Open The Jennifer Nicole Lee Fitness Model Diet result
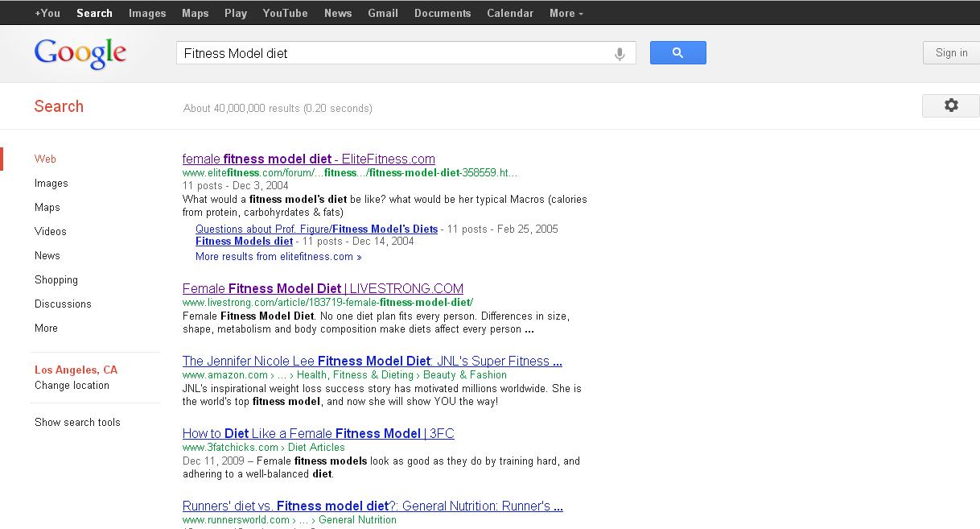The height and width of the screenshot is (529, 980). (x=372, y=362)
